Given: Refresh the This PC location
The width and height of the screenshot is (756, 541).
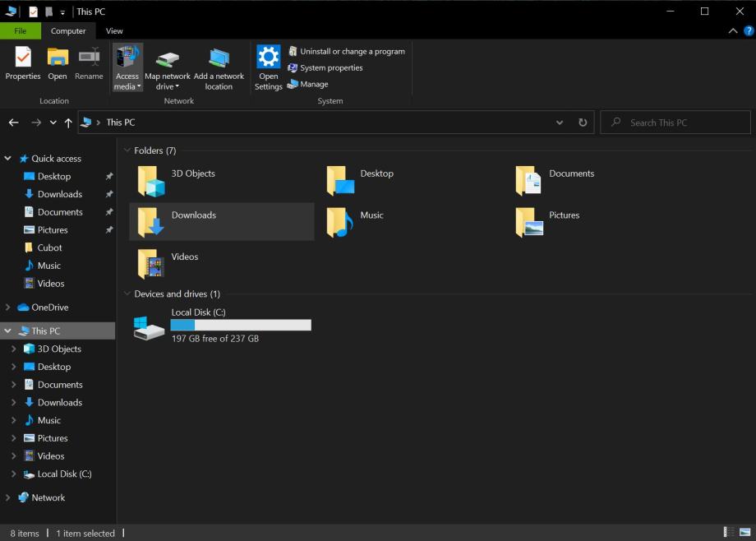Looking at the screenshot, I should point(583,123).
